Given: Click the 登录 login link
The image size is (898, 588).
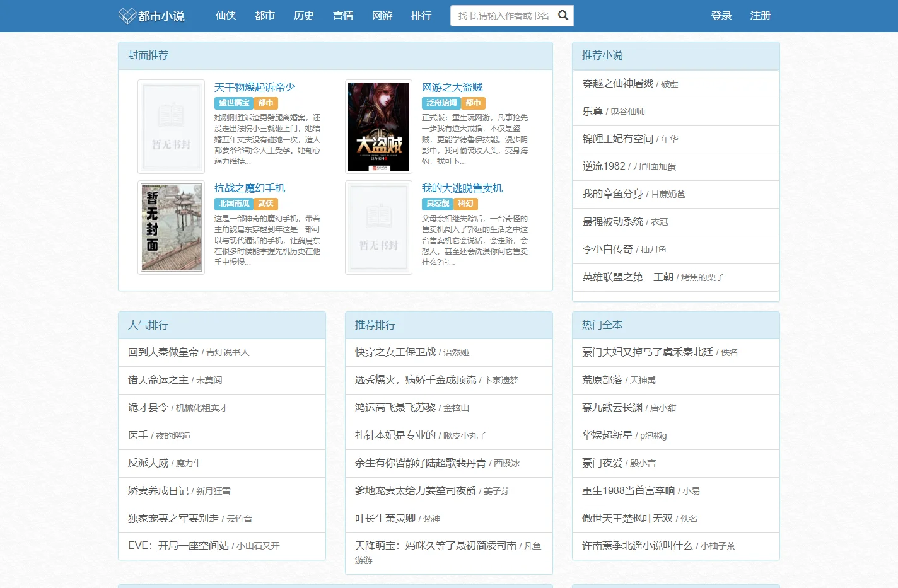Looking at the screenshot, I should click(x=721, y=16).
